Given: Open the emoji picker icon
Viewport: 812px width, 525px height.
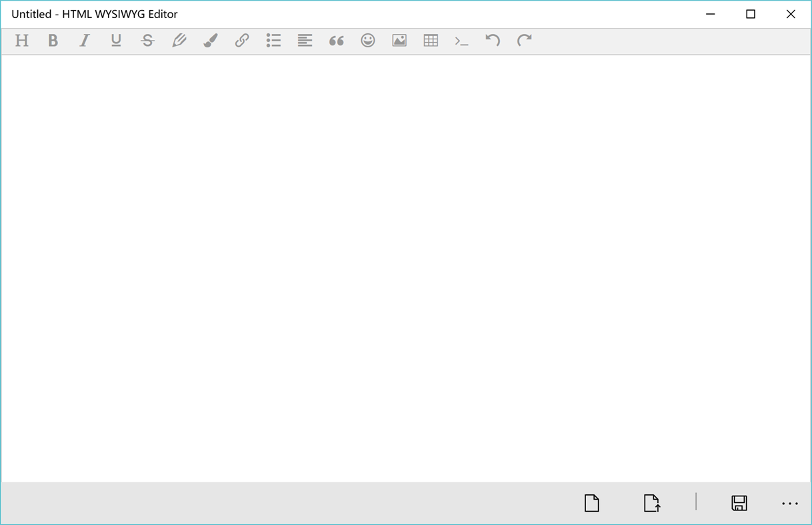Looking at the screenshot, I should (367, 41).
